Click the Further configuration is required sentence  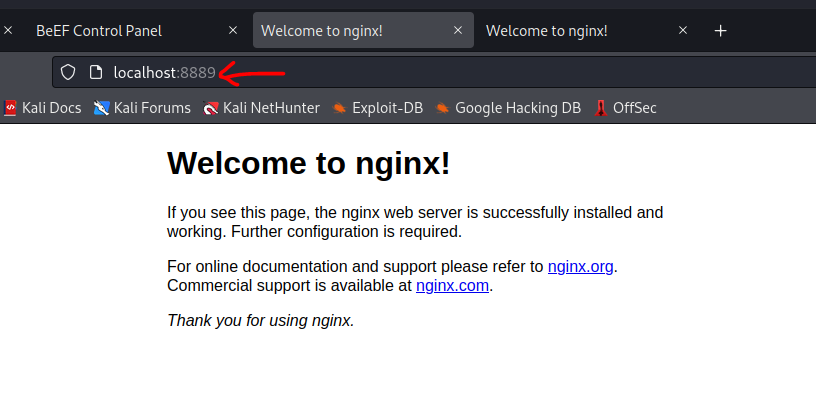347,231
